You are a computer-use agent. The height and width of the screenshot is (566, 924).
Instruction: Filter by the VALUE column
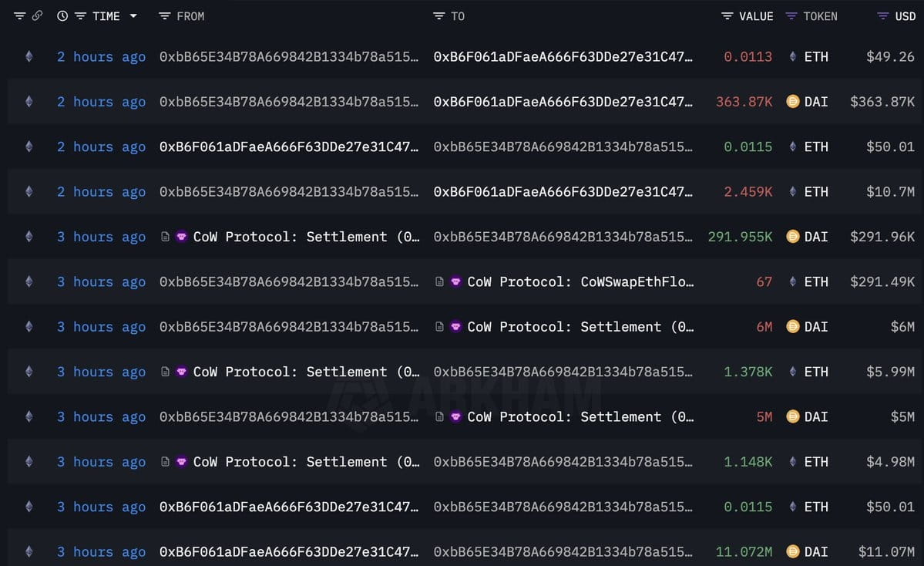pos(727,16)
